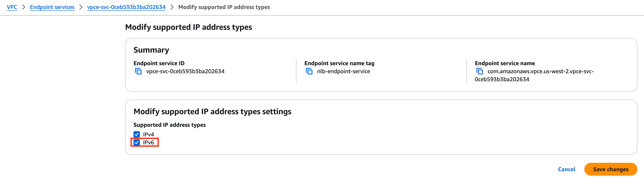Click the Summary heading
Viewport: 644px width, 180px height.
coord(151,50)
